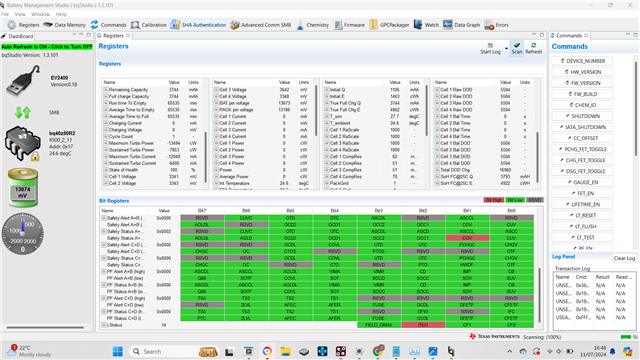Expand the Remaining Capacity register row
Screen dimensions: 640x360
(x=106, y=89)
